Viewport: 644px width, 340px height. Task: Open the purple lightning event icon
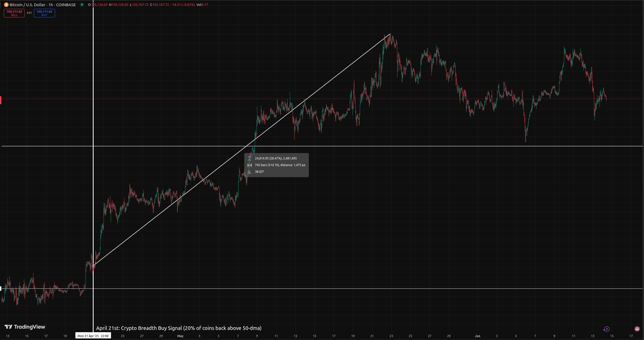click(606, 329)
